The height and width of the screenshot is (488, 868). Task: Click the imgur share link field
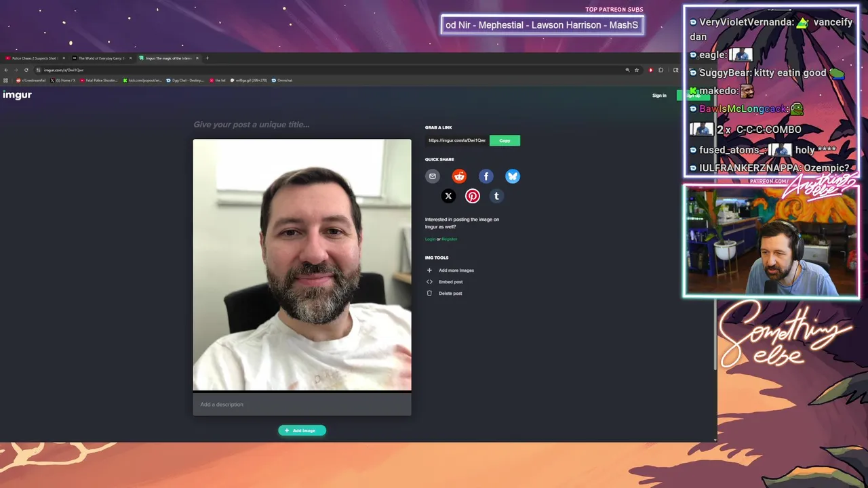(457, 140)
